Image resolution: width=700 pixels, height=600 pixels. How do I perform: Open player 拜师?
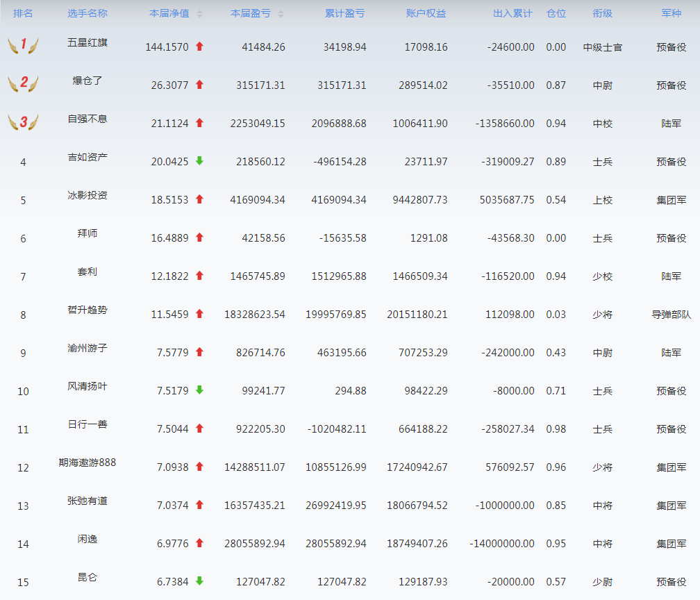(87, 233)
